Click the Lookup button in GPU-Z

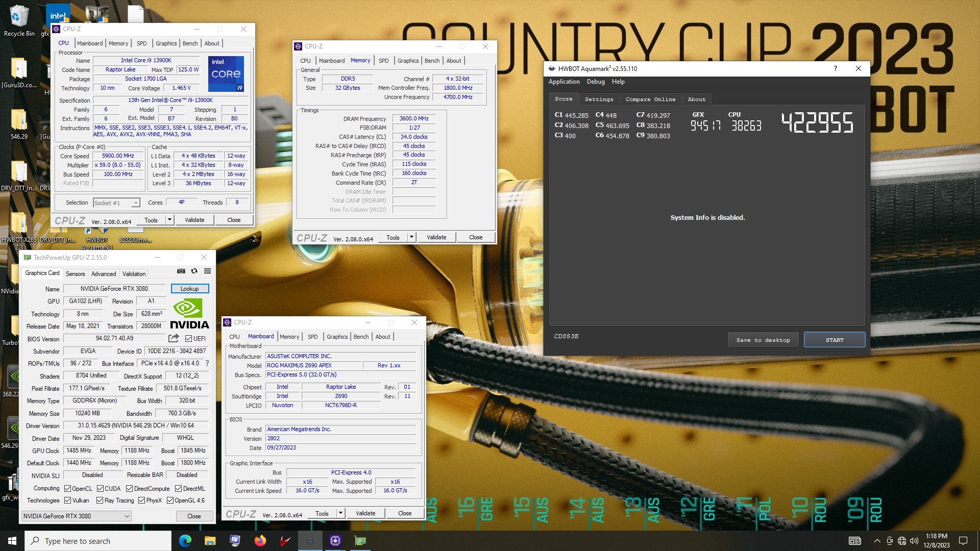click(189, 288)
